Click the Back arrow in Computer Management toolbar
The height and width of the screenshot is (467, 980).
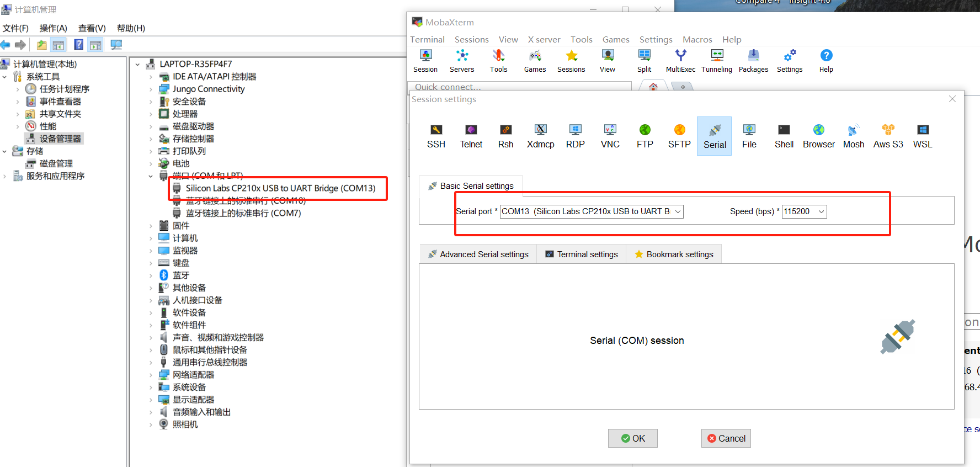tap(6, 45)
